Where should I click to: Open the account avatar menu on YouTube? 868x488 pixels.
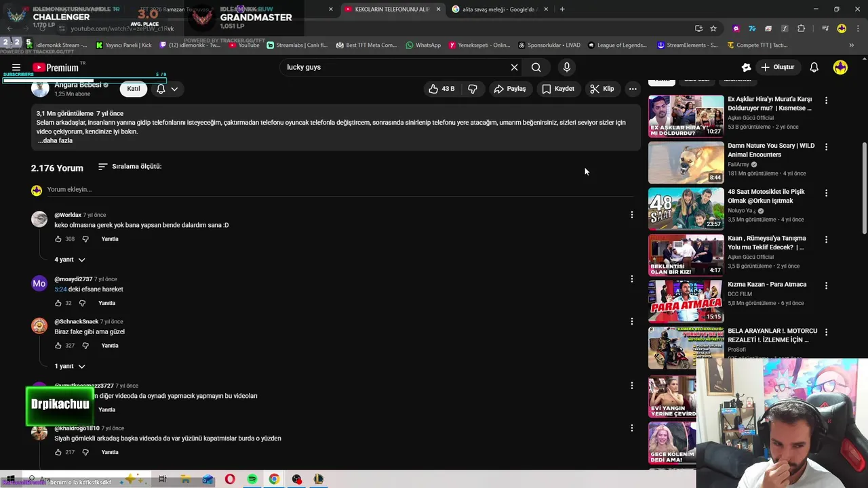click(x=840, y=67)
